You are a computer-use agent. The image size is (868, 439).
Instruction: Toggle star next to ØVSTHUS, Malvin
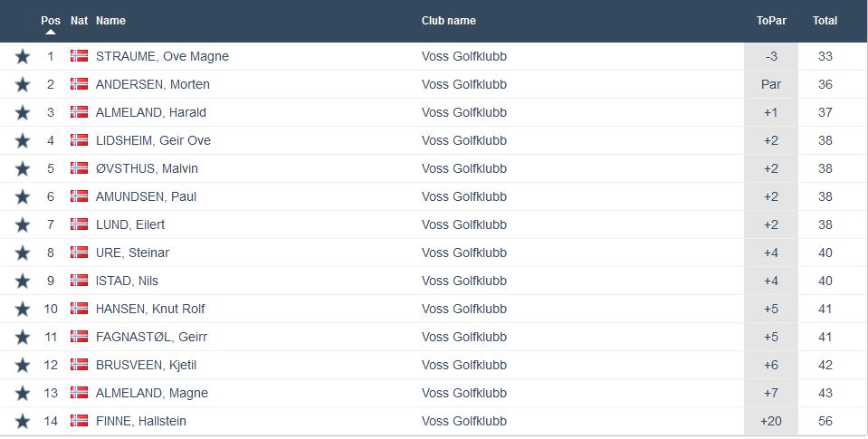[23, 169]
